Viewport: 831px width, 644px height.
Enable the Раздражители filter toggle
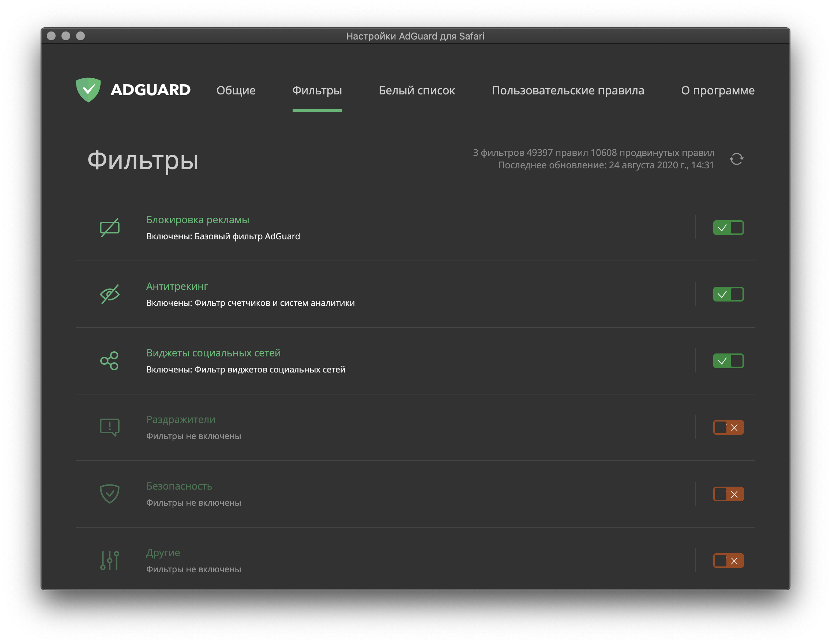click(728, 427)
